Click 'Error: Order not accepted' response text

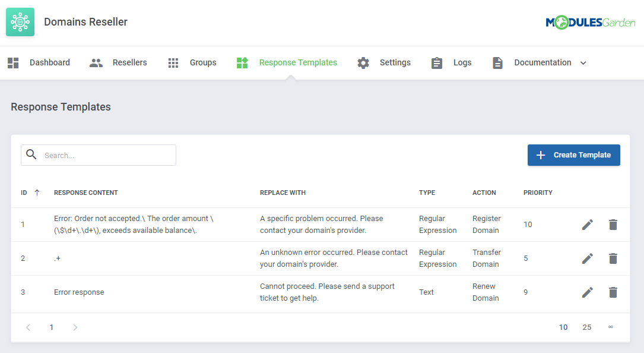(134, 224)
